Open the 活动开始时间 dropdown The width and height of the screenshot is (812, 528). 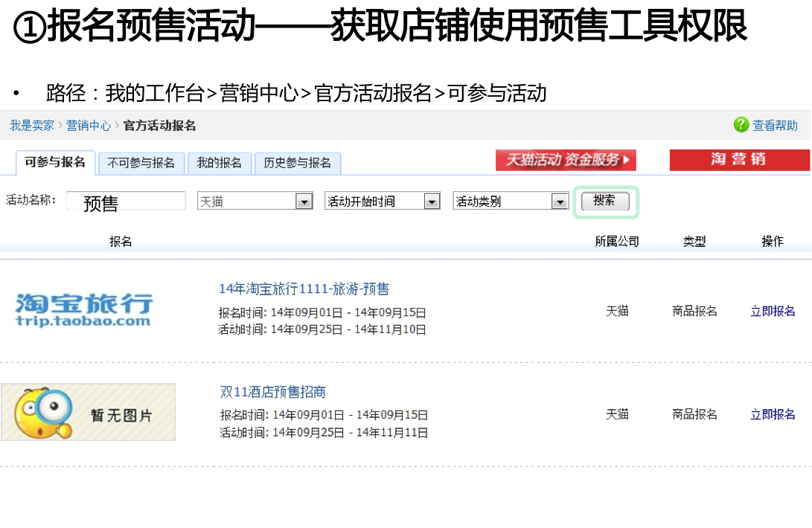pyautogui.click(x=382, y=201)
